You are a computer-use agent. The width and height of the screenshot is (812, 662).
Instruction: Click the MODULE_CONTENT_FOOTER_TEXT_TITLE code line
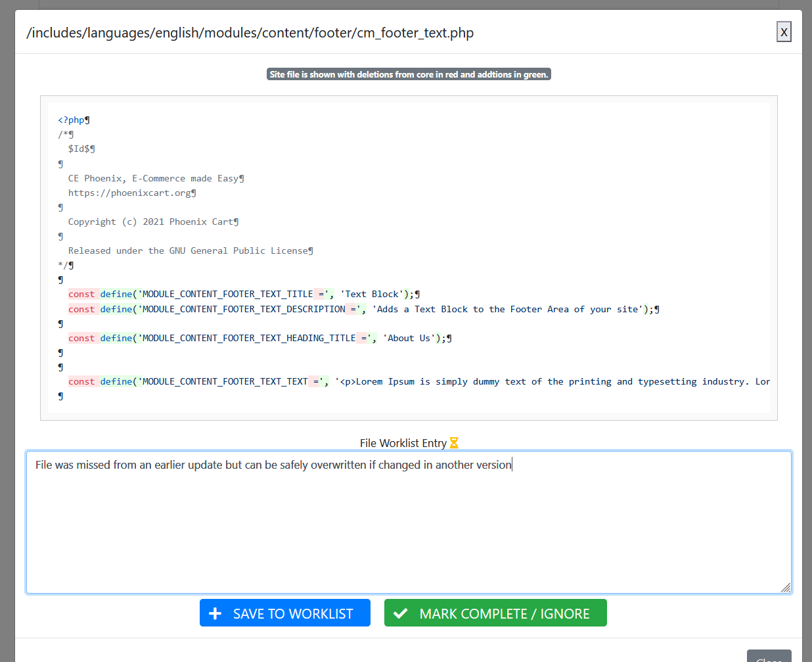point(244,294)
